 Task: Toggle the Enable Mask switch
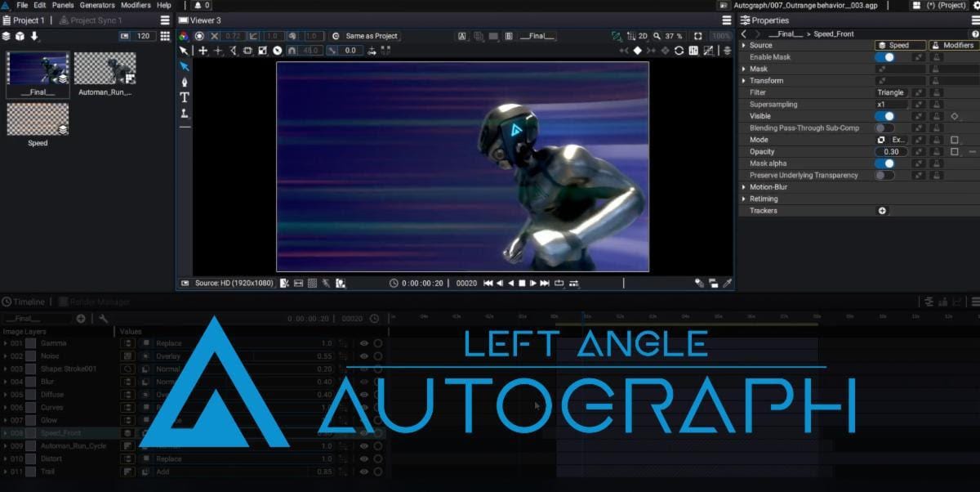[884, 57]
